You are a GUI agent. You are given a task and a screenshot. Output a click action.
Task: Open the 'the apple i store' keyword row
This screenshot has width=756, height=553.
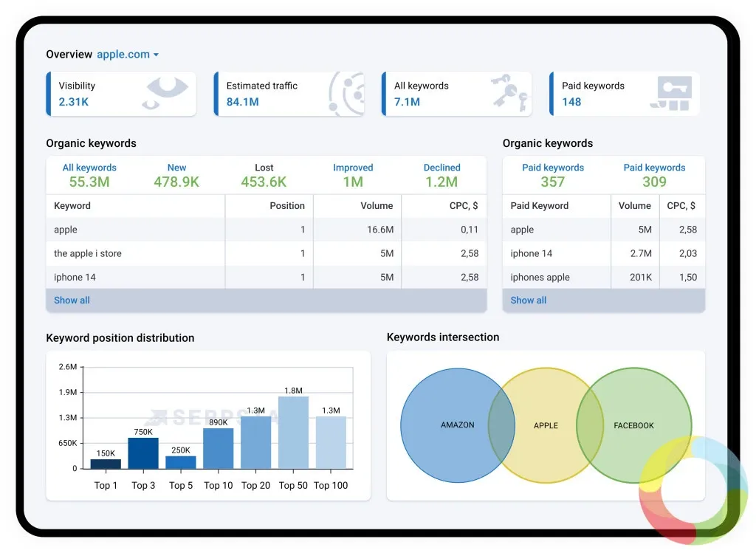266,253
